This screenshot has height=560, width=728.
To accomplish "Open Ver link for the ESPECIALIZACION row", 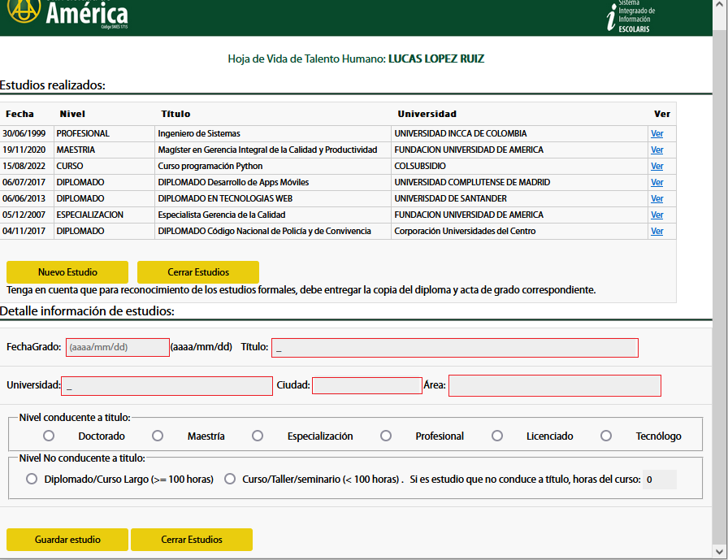I will 656,215.
